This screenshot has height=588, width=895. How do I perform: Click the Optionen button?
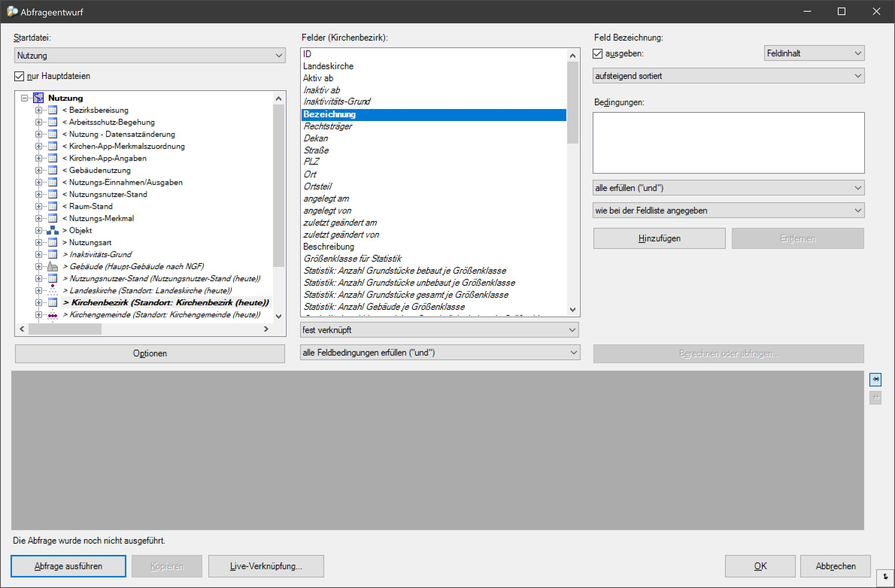pyautogui.click(x=150, y=353)
